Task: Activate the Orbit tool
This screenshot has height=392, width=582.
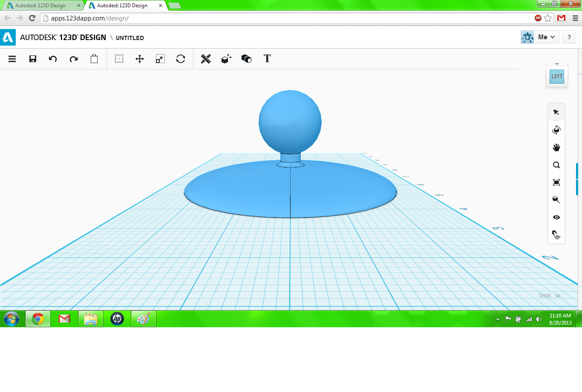Action: point(556,130)
